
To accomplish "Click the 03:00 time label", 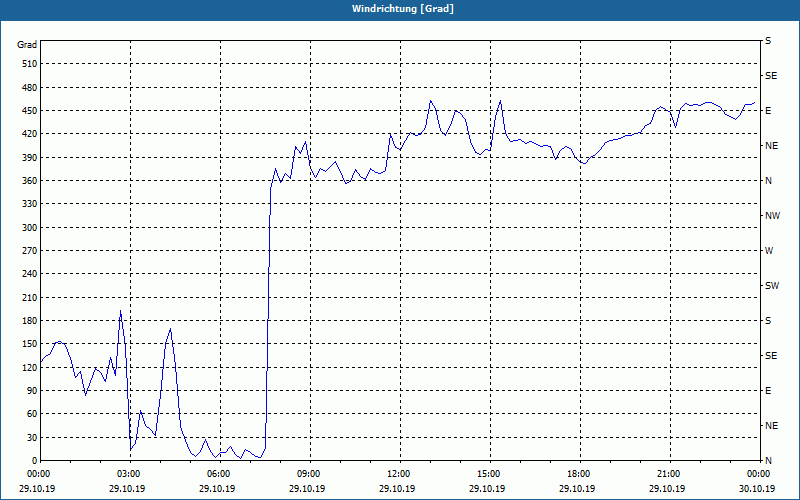I will (128, 474).
